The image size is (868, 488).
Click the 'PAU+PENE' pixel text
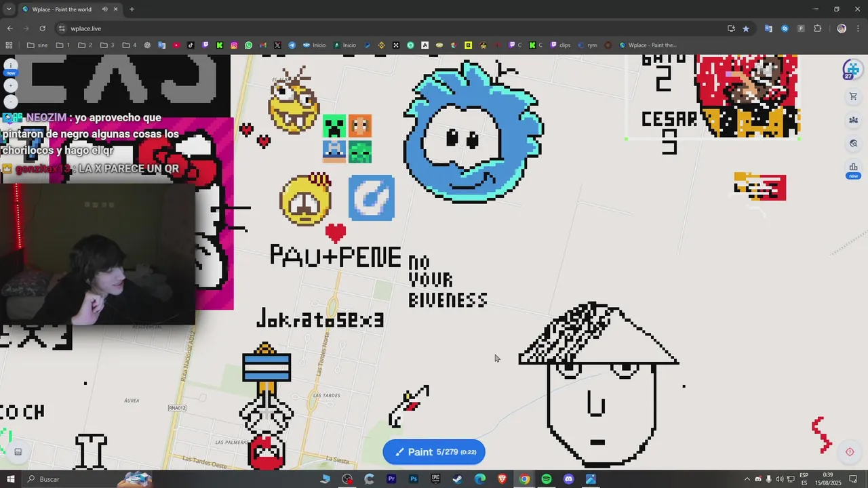[x=336, y=256]
